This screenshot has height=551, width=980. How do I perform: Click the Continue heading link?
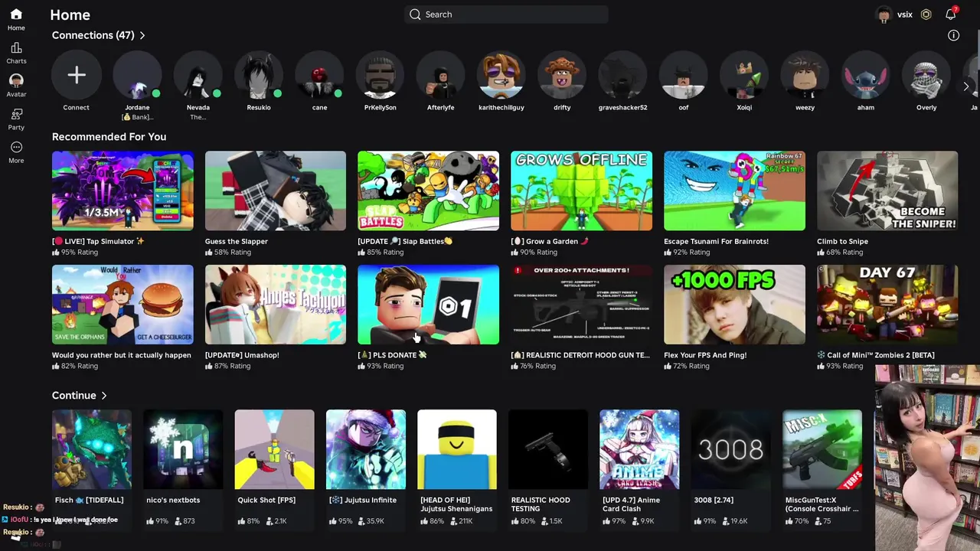pos(73,396)
